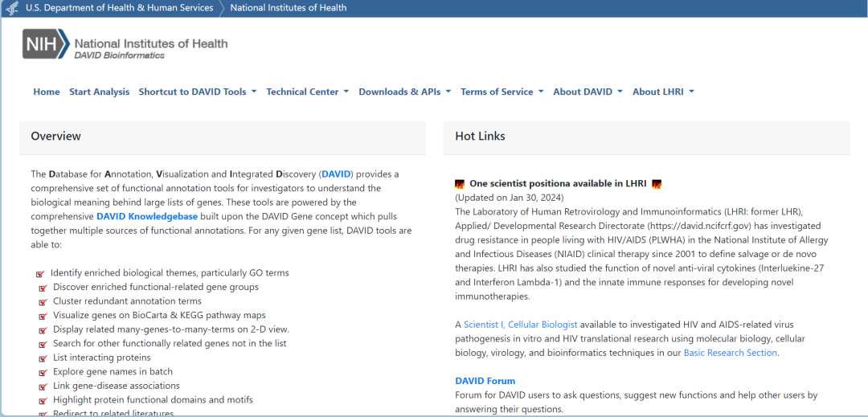Image resolution: width=868 pixels, height=417 pixels.
Task: Open National Institutes of Health top-bar link
Action: pyautogui.click(x=289, y=8)
